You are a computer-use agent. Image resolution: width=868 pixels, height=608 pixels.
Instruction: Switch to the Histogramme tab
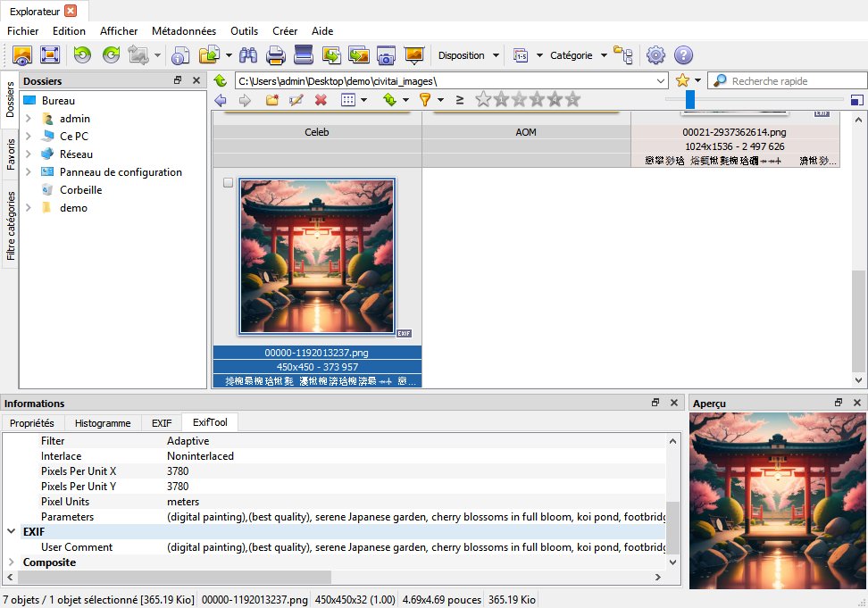click(x=103, y=422)
